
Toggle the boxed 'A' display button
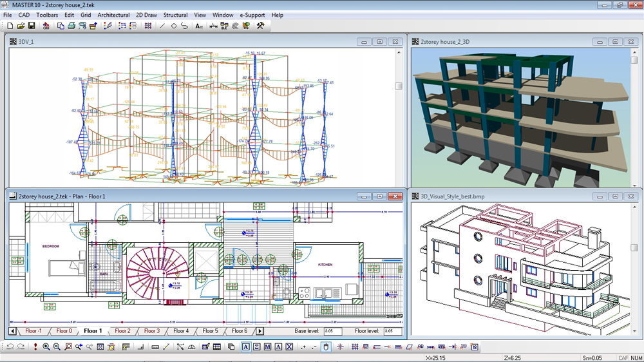[247, 347]
